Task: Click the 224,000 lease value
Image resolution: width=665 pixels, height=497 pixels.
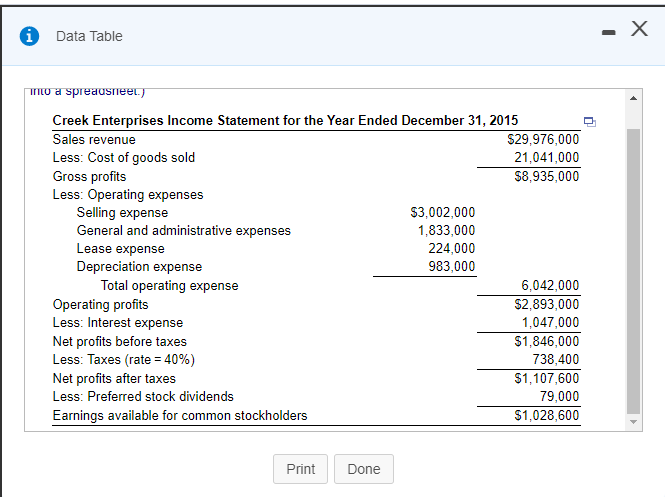Action: click(452, 248)
